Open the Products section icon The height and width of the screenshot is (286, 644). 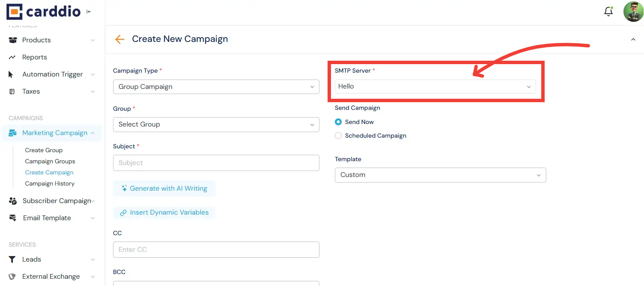click(x=12, y=40)
